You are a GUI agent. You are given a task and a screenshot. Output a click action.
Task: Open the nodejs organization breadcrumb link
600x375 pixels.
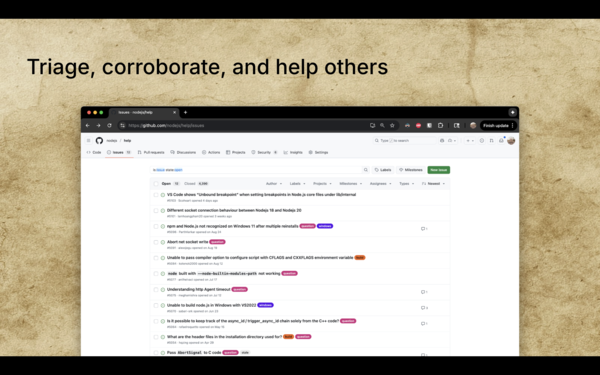tap(112, 141)
